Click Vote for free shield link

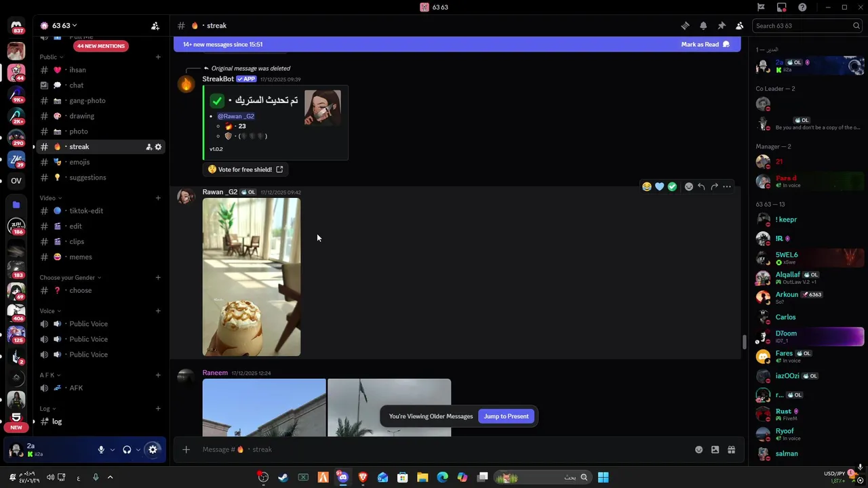(246, 169)
